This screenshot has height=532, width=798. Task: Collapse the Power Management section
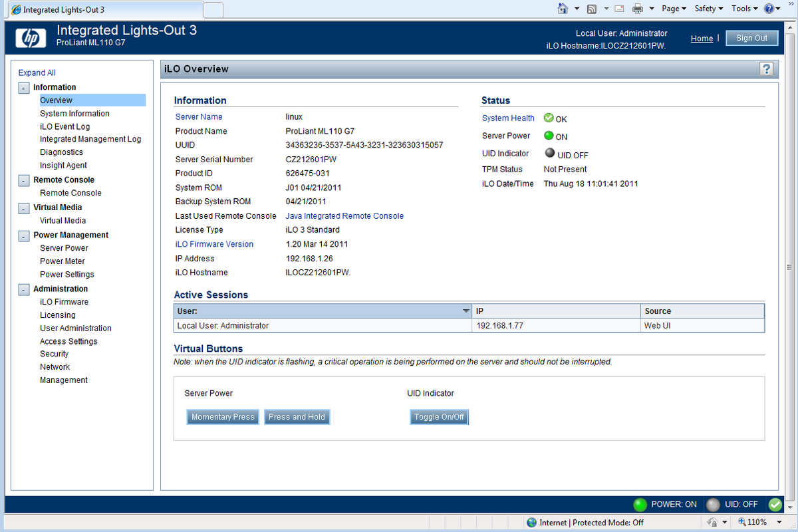pyautogui.click(x=23, y=235)
